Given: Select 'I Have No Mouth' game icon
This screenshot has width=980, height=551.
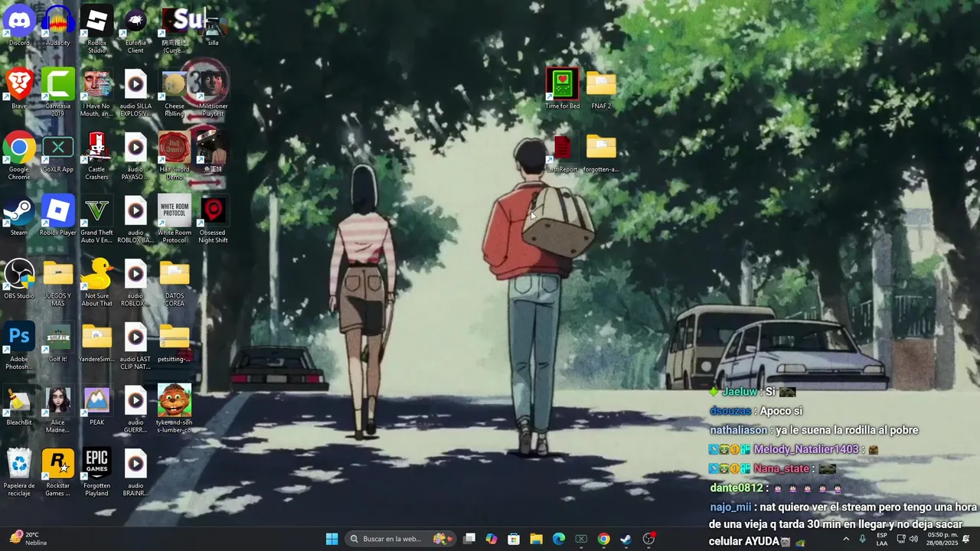Looking at the screenshot, I should coord(97,93).
